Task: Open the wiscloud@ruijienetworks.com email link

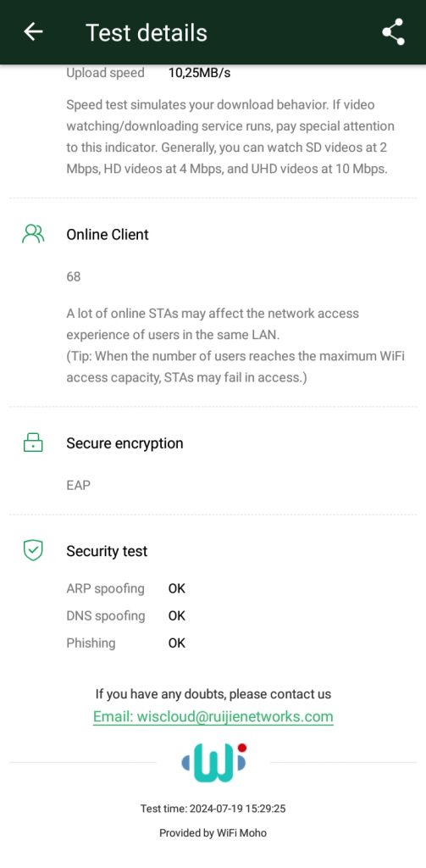Action: click(213, 716)
